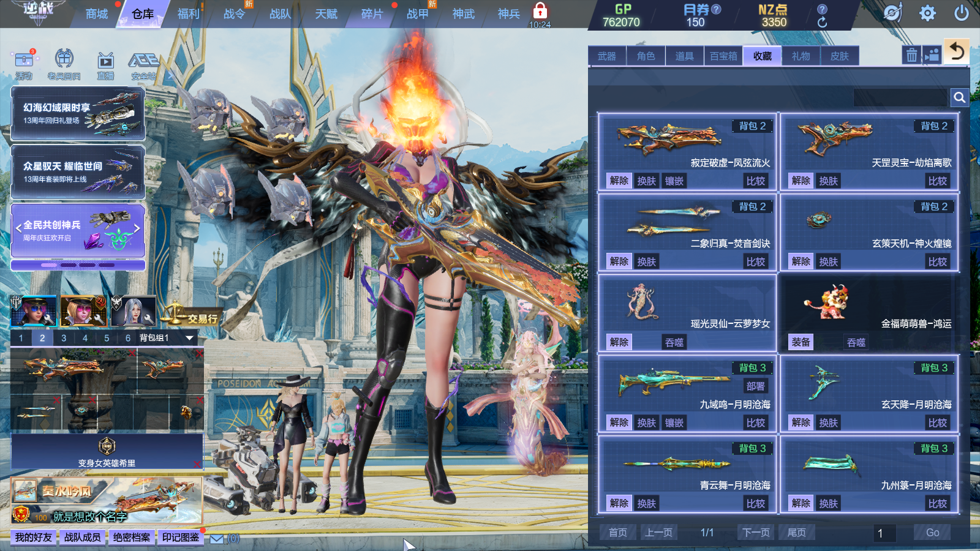980x551 pixels.
Task: Click the refresh currency icon
Action: pyautogui.click(x=822, y=22)
